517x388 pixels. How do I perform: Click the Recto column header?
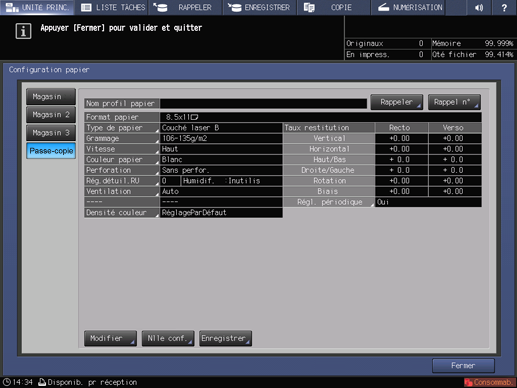(401, 128)
